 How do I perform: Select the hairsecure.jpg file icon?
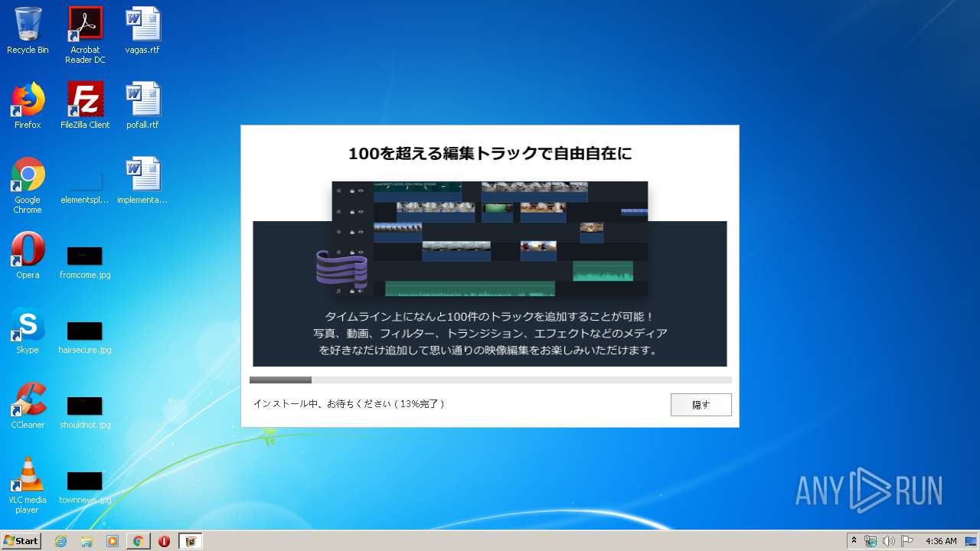[x=85, y=337]
